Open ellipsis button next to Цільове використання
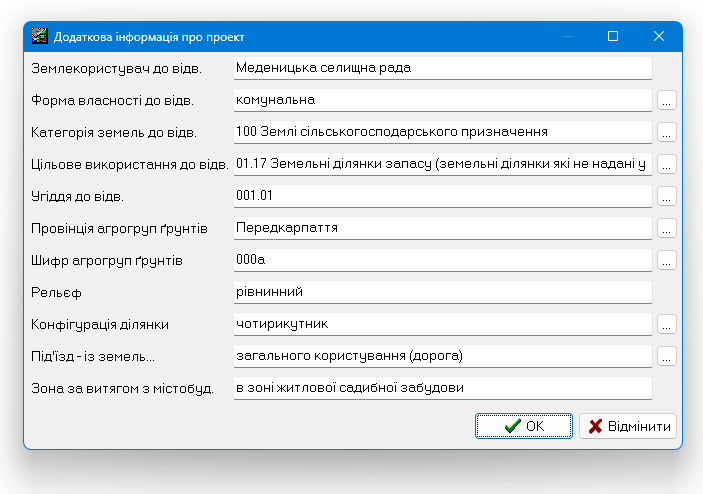This screenshot has width=703, height=494. coord(667,164)
